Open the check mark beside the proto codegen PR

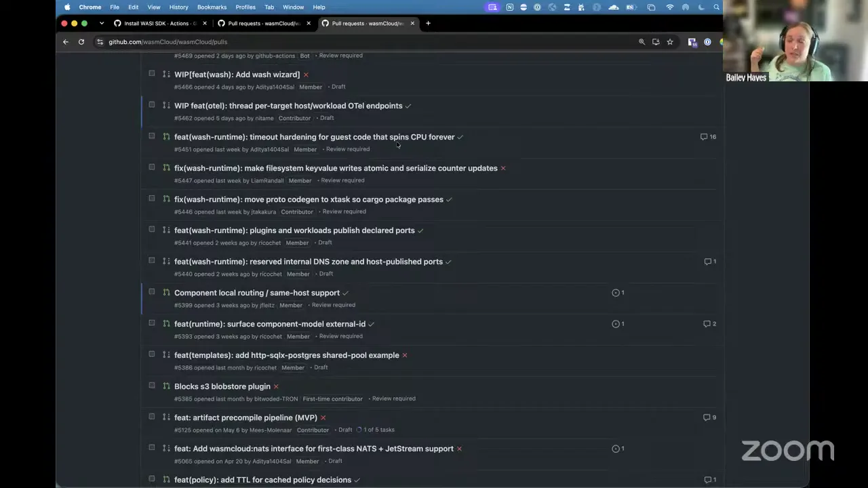[449, 199]
